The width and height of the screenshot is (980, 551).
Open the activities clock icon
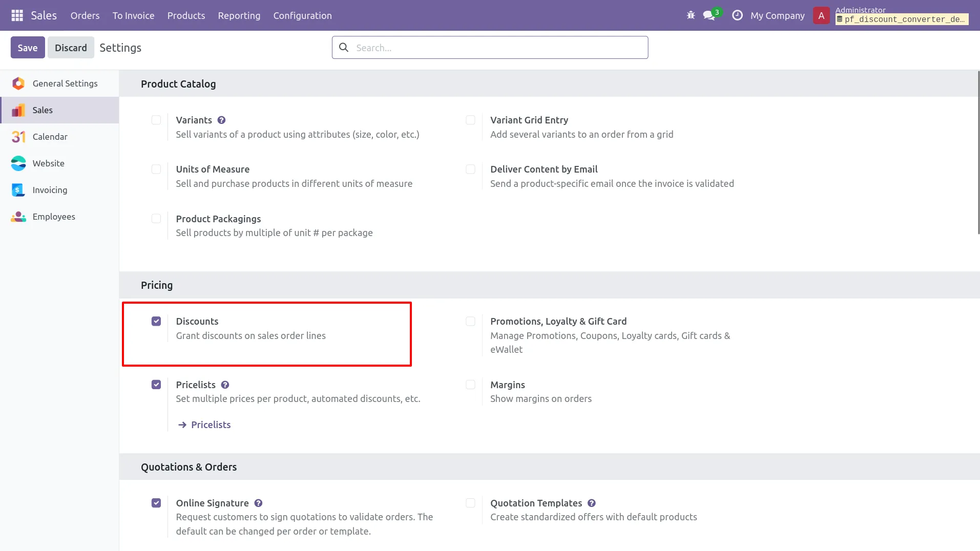(737, 15)
